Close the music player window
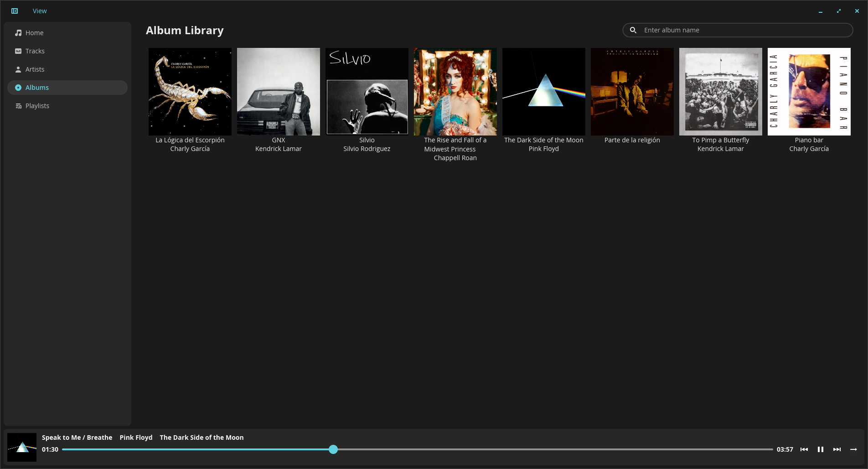The height and width of the screenshot is (469, 868). (x=857, y=11)
